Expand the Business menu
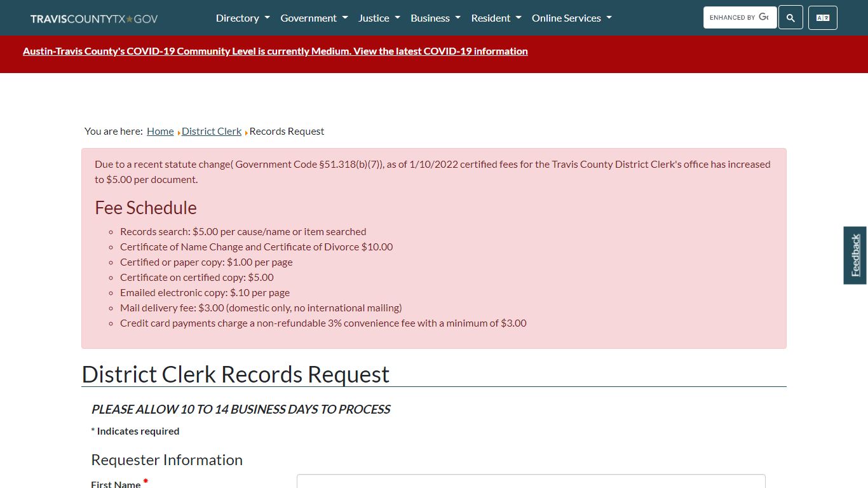This screenshot has width=868, height=488. point(435,18)
